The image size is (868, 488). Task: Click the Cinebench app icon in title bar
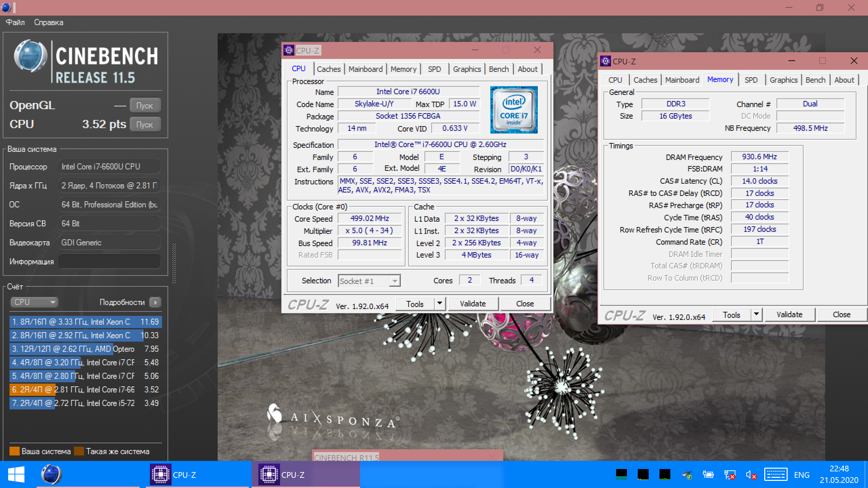pos(6,7)
